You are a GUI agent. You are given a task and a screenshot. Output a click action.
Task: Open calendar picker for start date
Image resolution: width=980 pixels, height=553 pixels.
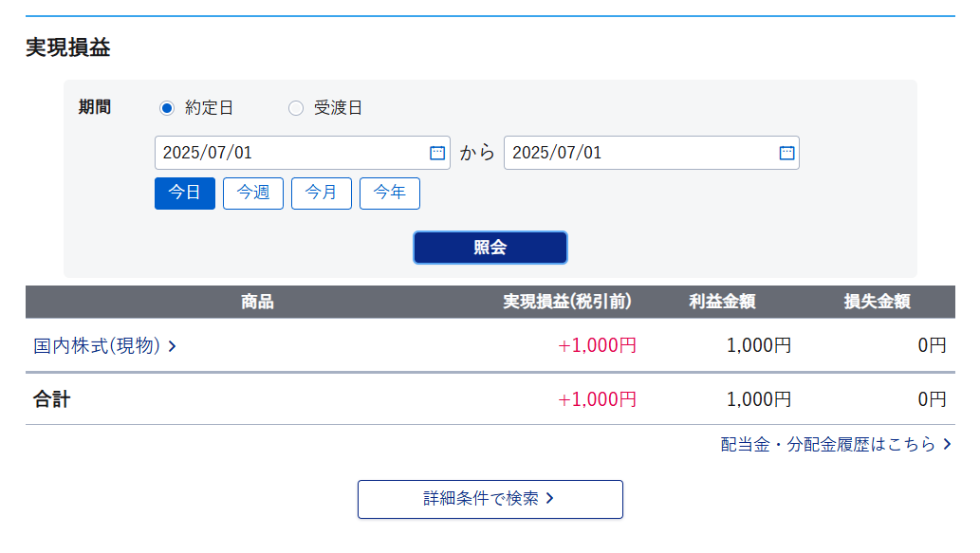coord(437,153)
